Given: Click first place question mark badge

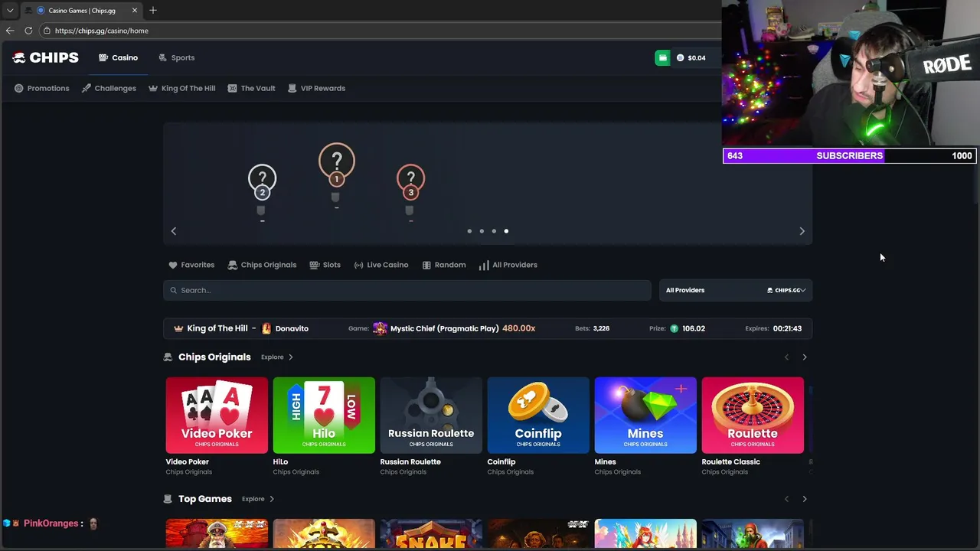Looking at the screenshot, I should pos(336,164).
